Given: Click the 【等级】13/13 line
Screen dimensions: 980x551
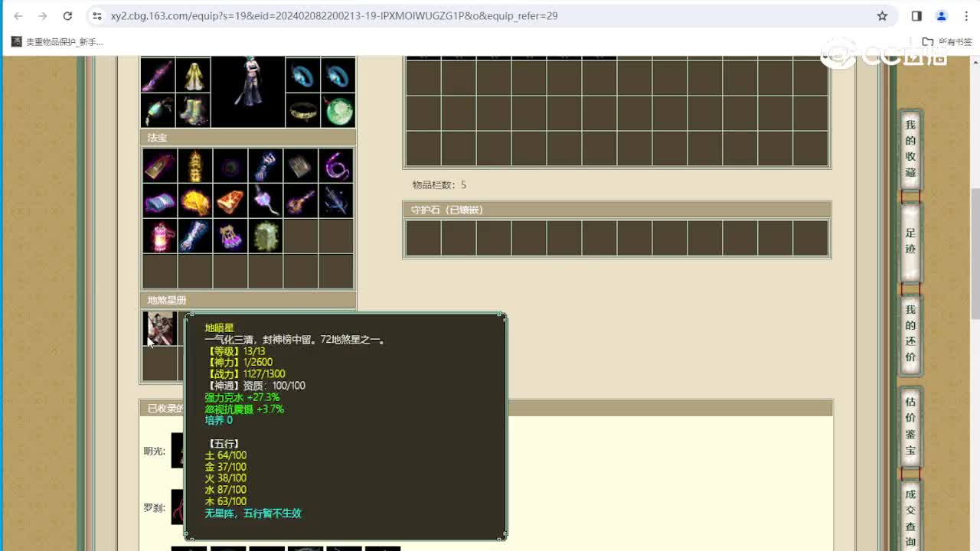Looking at the screenshot, I should [x=235, y=350].
